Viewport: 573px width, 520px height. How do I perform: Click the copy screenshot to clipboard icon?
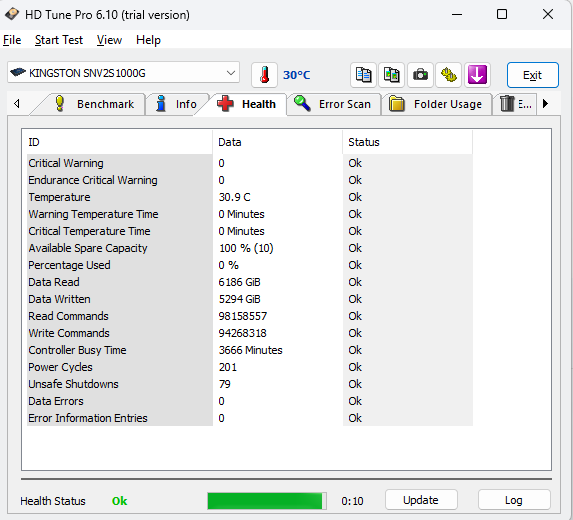(391, 75)
